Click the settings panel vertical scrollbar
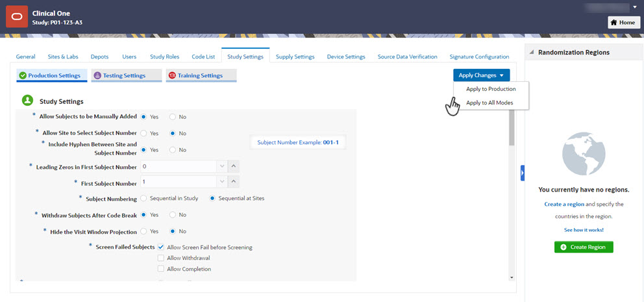 (512, 128)
